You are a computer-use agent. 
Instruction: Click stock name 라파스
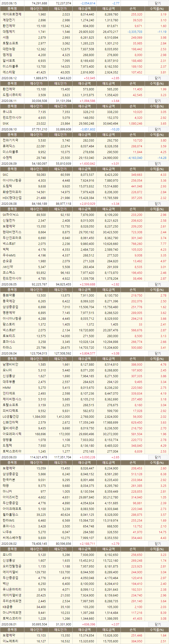pos(7,347)
